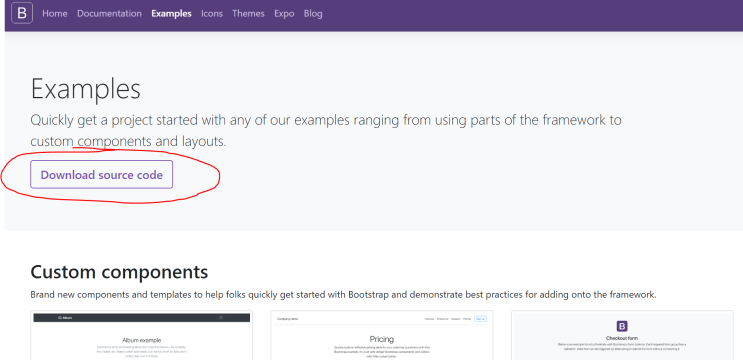743x360 pixels.
Task: Go to the Documentation page
Action: point(109,14)
